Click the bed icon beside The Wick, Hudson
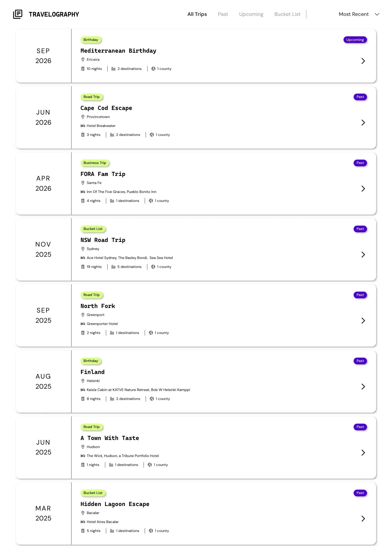This screenshot has height=546, width=392. (x=83, y=456)
